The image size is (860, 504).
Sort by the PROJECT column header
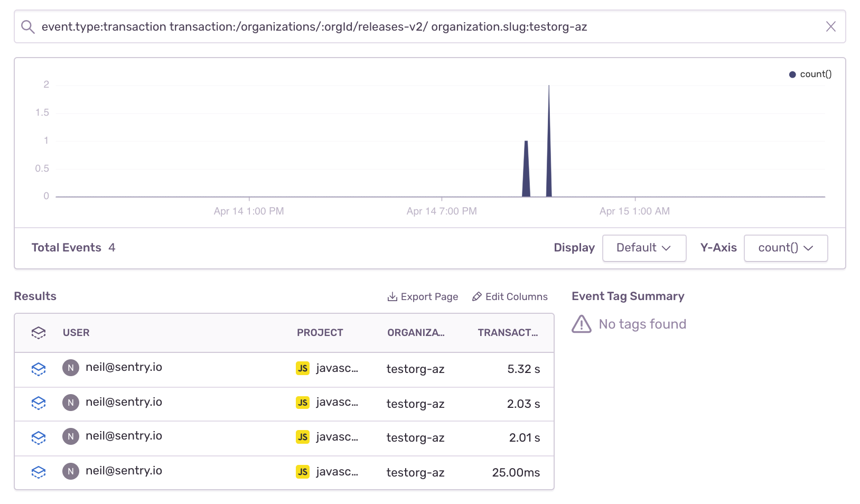320,332
